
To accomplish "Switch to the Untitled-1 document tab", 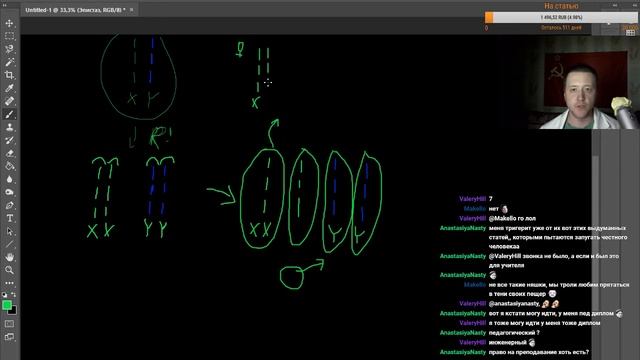I will (x=75, y=10).
